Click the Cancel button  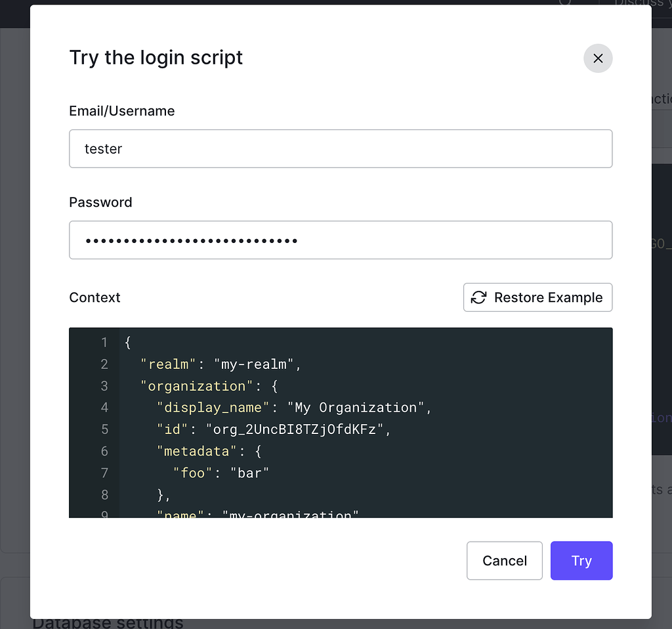pyautogui.click(x=504, y=561)
